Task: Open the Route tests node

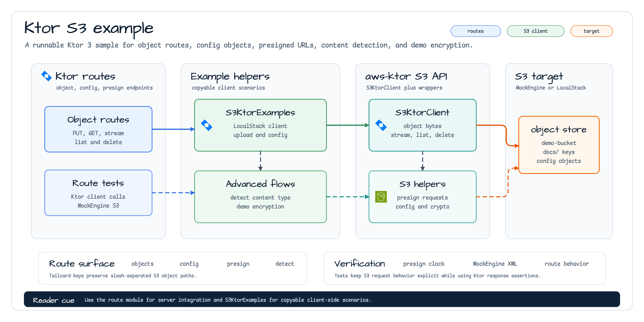Action: coord(98,193)
